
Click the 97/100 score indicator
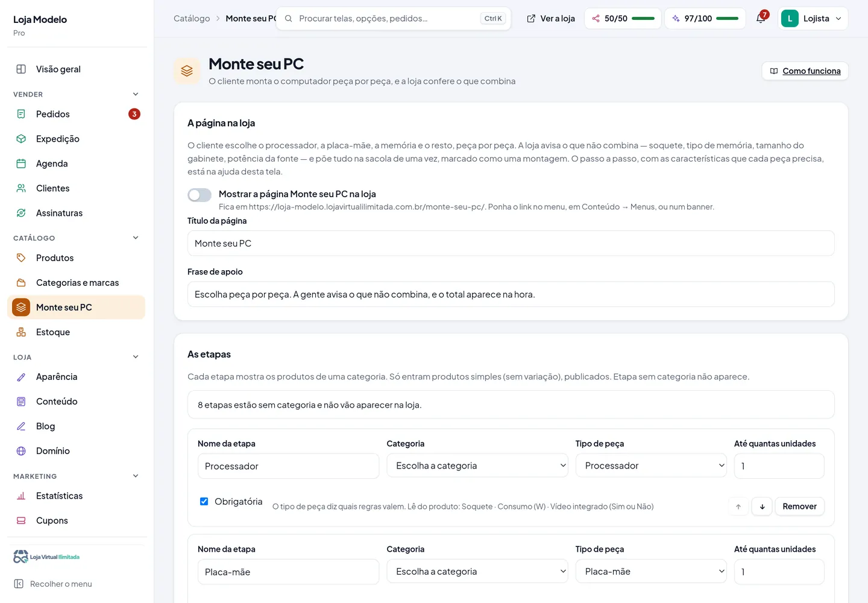click(x=705, y=18)
